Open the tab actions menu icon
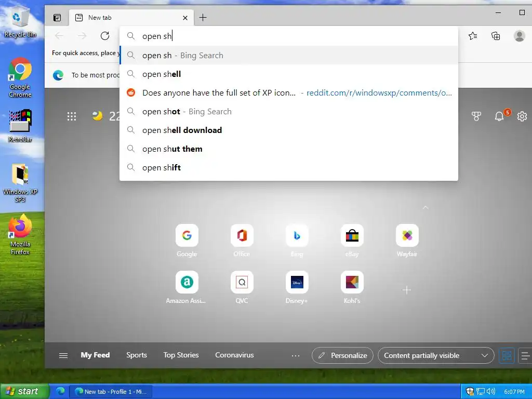Viewport: 532px width, 399px height. pos(57,18)
